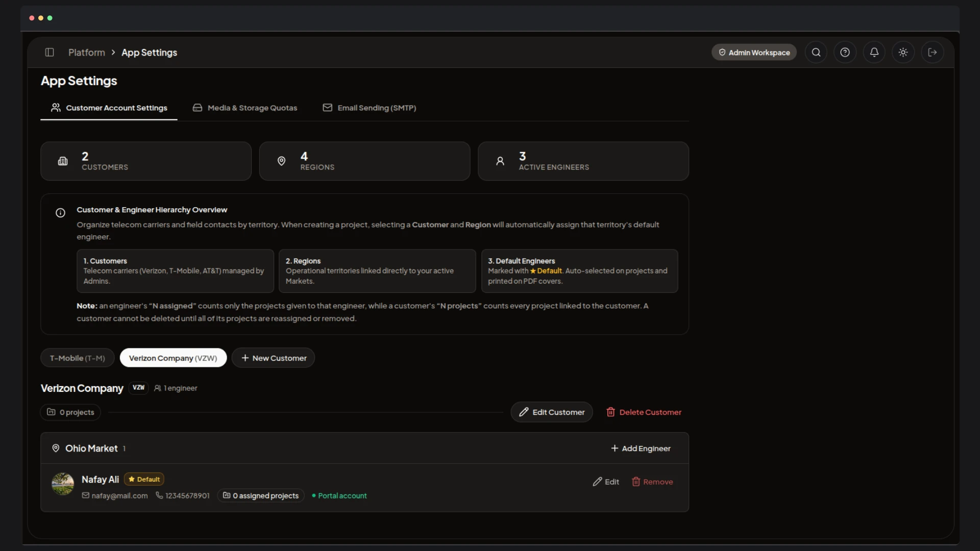Click the Admin Workspace badge
Screen dimensions: 980x551
(754, 52)
